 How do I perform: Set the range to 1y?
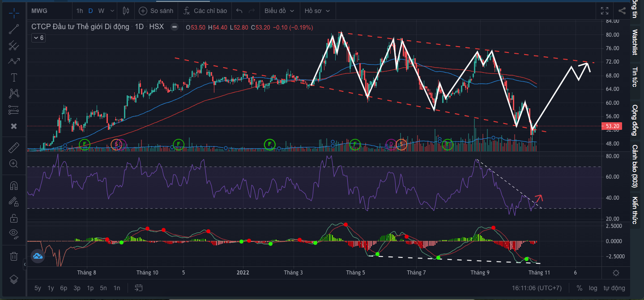pyautogui.click(x=51, y=288)
